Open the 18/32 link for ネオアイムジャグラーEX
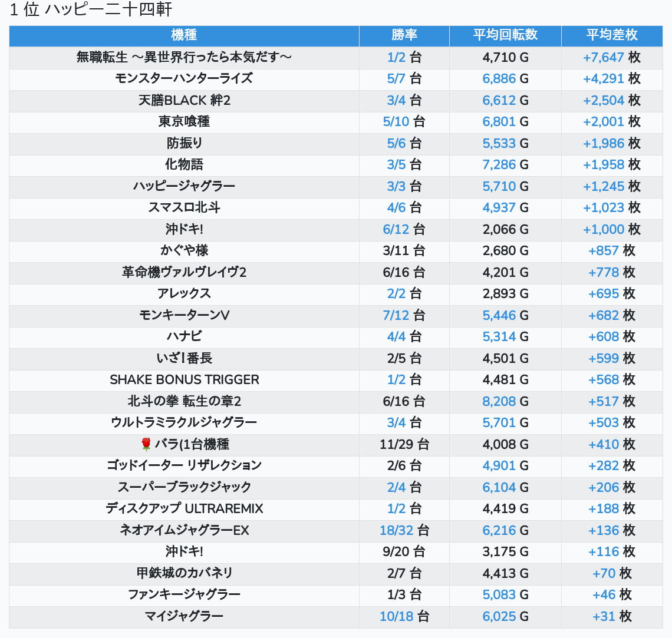The image size is (672, 638). (x=396, y=530)
